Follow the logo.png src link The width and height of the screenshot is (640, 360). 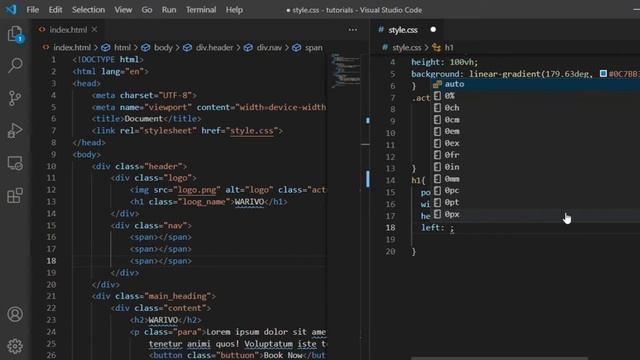pos(197,190)
